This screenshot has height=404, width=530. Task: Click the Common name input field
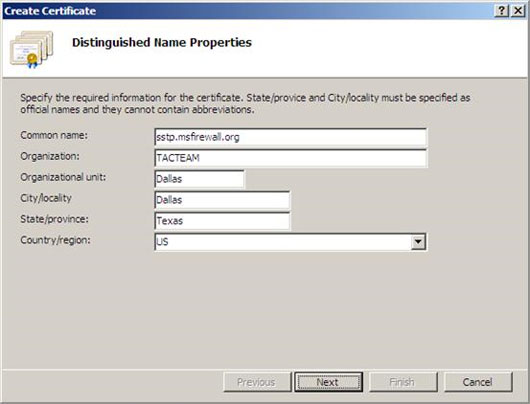pos(290,137)
